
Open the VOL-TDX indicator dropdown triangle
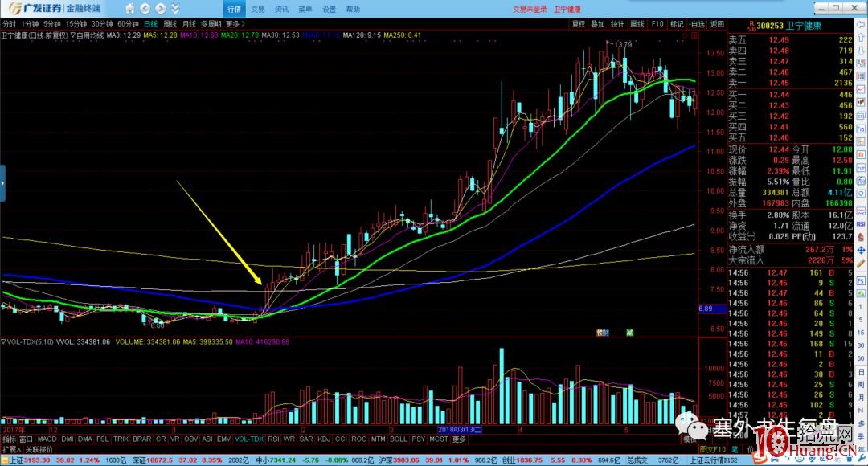[x=3, y=342]
